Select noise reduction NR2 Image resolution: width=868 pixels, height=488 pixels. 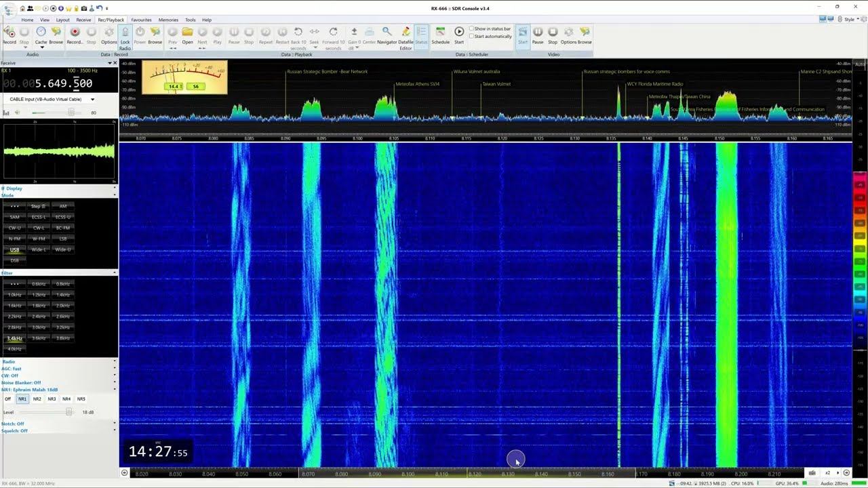[37, 399]
